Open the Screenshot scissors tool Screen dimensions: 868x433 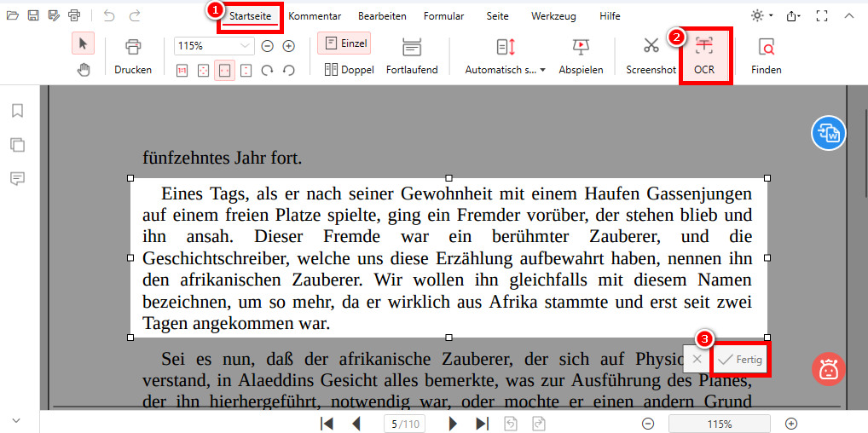[651, 47]
